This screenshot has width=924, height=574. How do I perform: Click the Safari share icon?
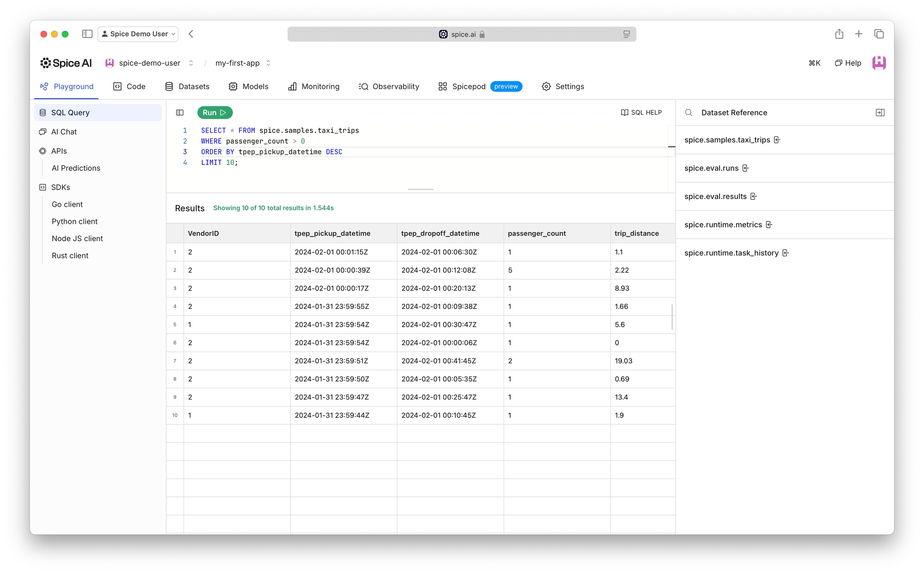tap(839, 34)
